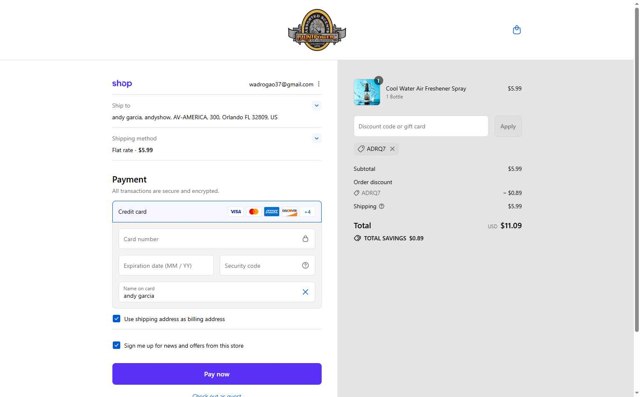This screenshot has height=397, width=640.
Task: Expand the Ship to address section
Action: tap(316, 106)
